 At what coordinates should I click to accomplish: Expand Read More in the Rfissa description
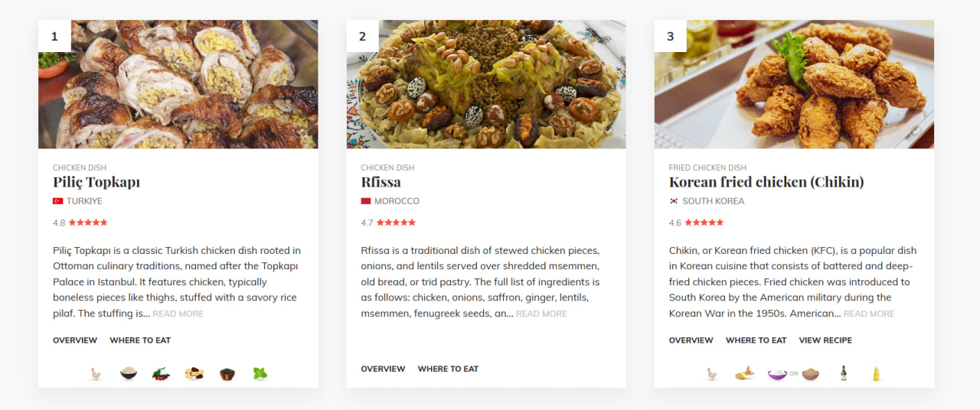pos(541,314)
